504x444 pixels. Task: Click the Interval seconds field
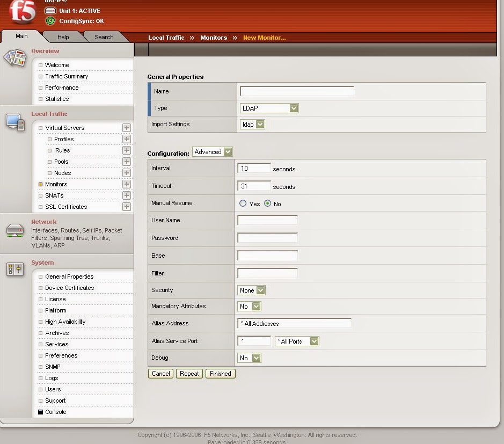254,168
